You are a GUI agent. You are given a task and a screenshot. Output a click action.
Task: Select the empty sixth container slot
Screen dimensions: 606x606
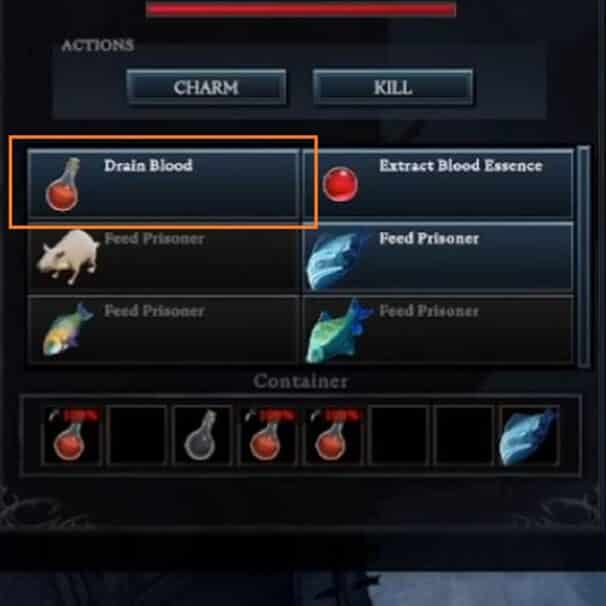(x=398, y=435)
